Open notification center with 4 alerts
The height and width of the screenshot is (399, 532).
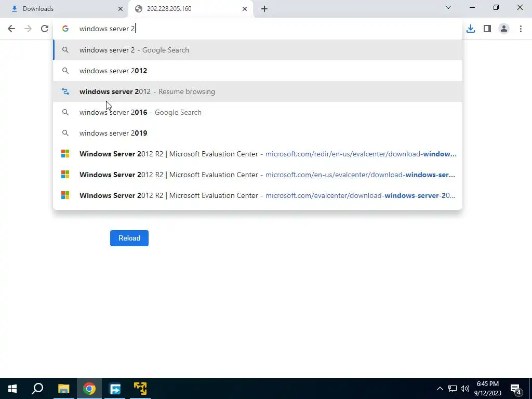(516, 390)
